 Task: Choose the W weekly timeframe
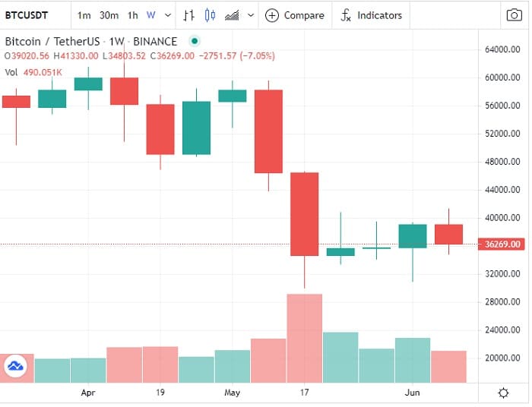pyautogui.click(x=150, y=15)
